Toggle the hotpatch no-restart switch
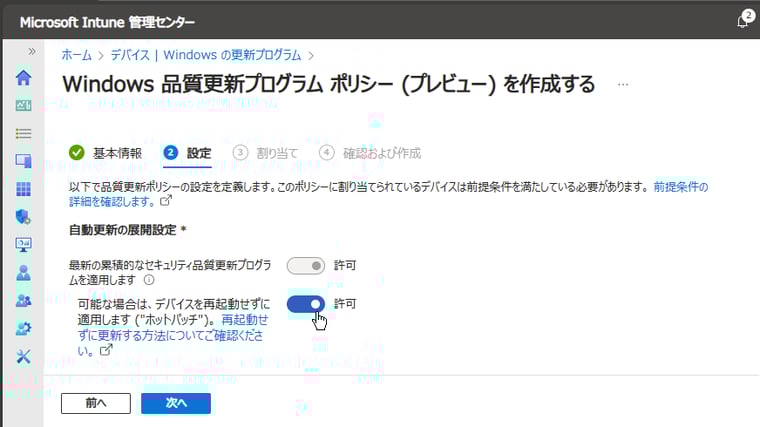The width and height of the screenshot is (760, 427). coord(305,304)
